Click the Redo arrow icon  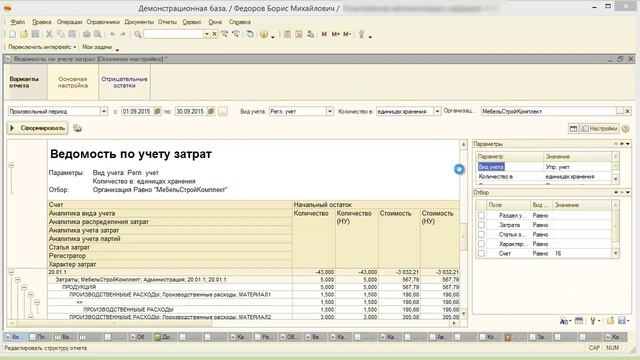[x=122, y=34]
